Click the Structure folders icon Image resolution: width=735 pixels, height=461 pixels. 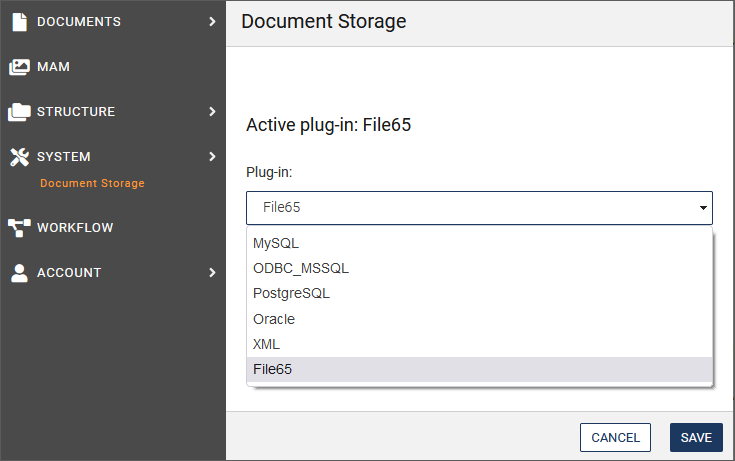point(19,112)
